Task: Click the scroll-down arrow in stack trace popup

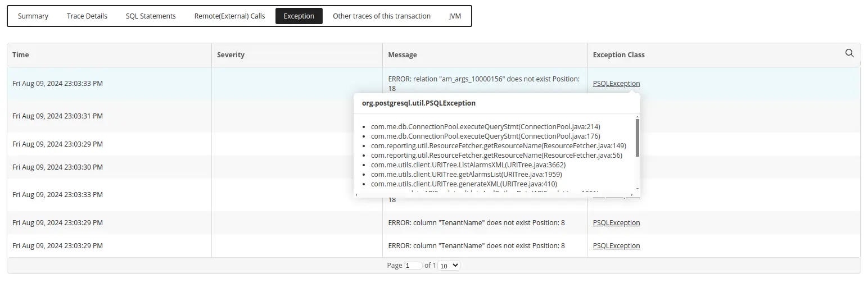Action: [637, 189]
